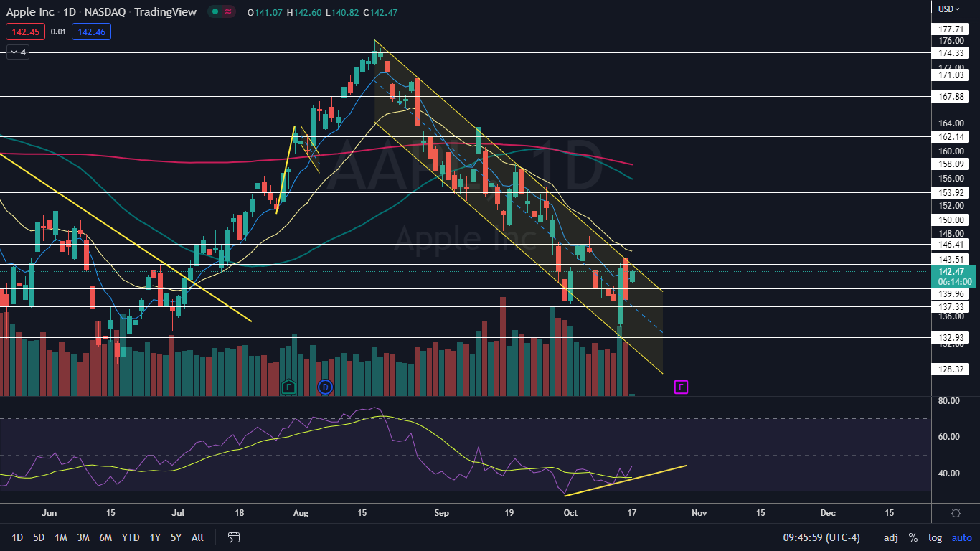Click the 171.03 price line label
This screenshot has width=980, height=551.
tap(951, 75)
